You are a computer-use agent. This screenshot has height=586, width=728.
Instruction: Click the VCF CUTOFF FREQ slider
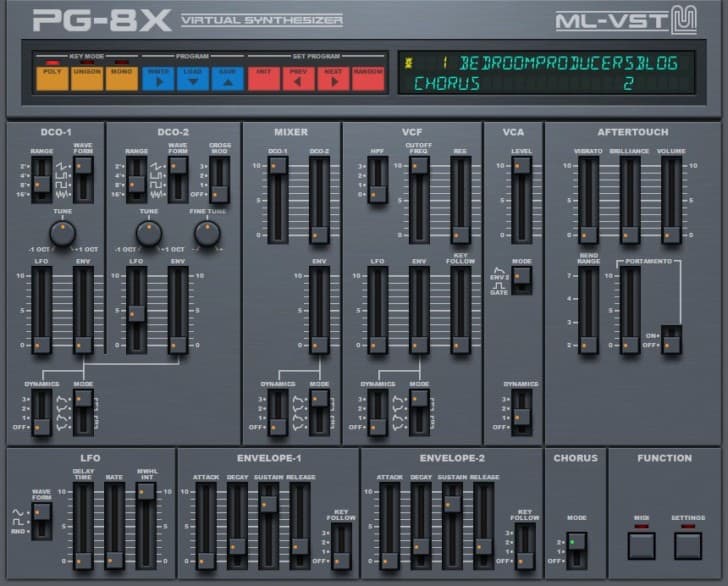pos(419,200)
